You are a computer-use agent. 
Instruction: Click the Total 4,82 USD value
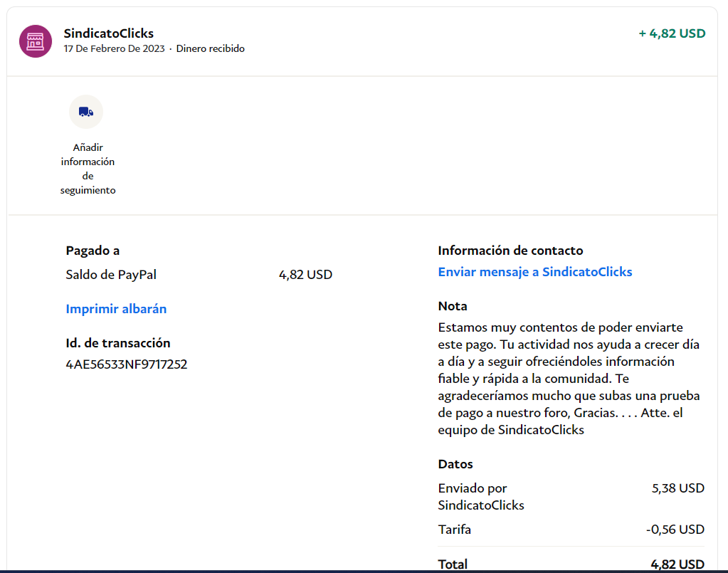(677, 564)
